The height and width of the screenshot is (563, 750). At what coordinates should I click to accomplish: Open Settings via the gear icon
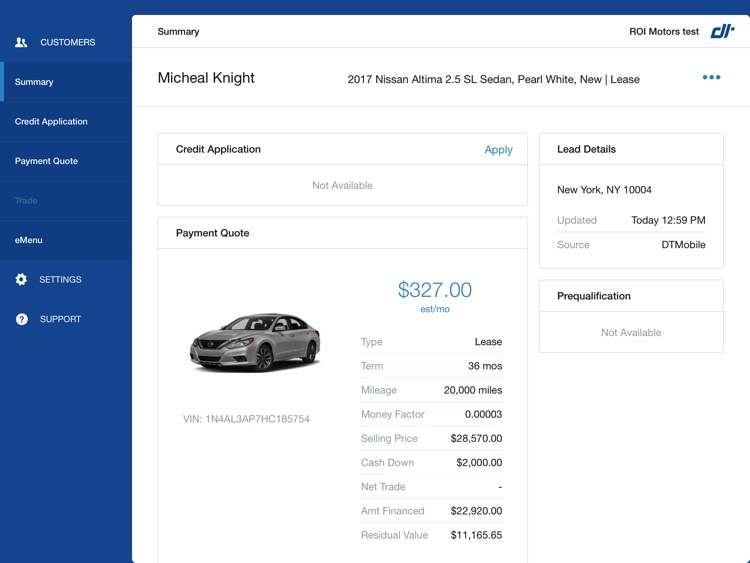click(21, 279)
